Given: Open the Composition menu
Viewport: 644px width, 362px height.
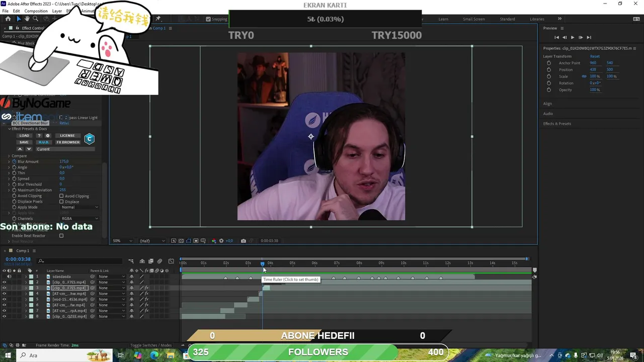Looking at the screenshot, I should tap(36, 11).
